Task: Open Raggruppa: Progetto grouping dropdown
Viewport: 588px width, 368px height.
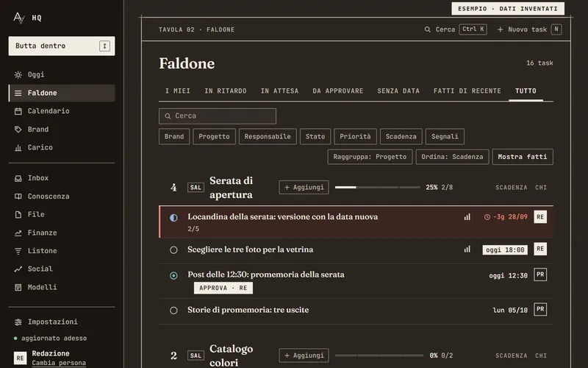Action: [370, 157]
